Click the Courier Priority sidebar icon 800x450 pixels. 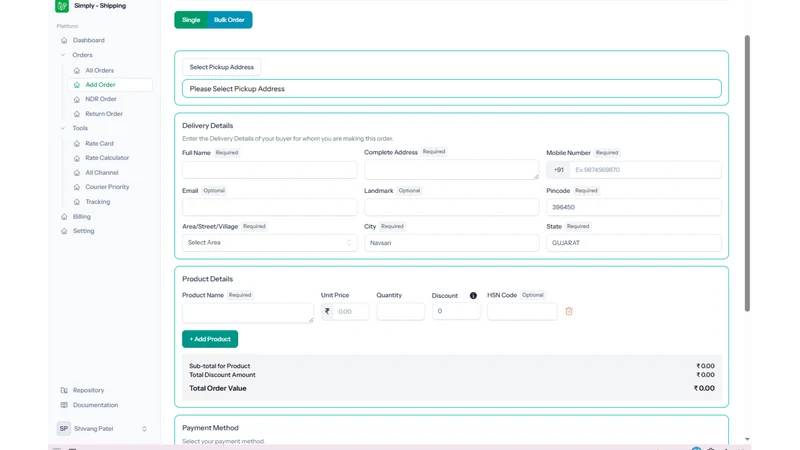pos(77,187)
